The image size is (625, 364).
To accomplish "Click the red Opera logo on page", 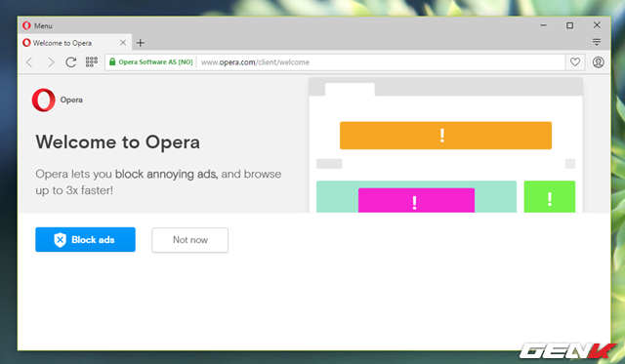I will pyautogui.click(x=43, y=100).
